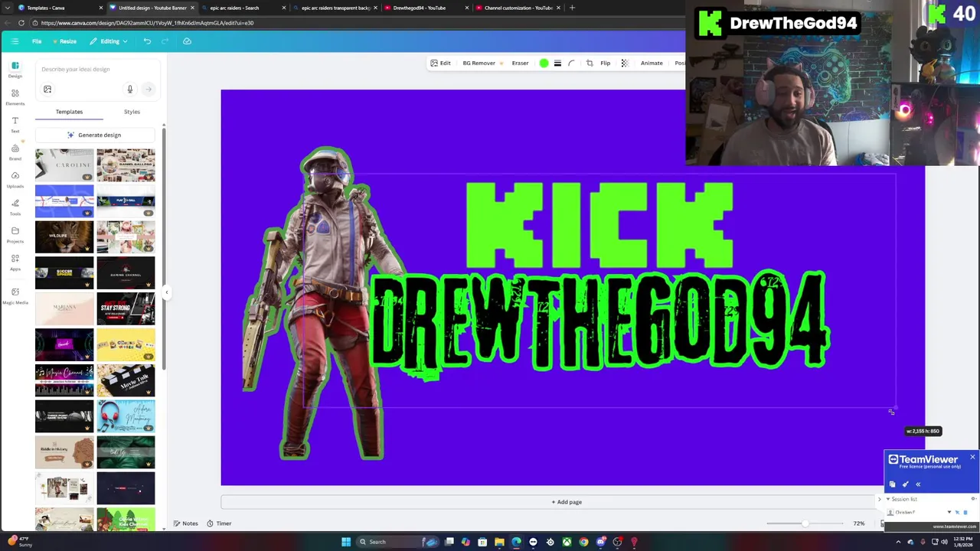
Task: Open the Projects panel in the sidebar
Action: click(15, 235)
